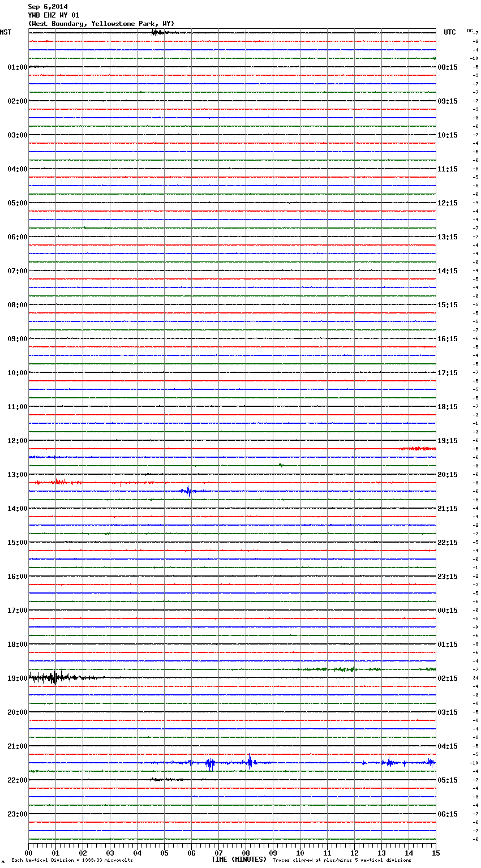Click the bottom axis minute tick '13'
This screenshot has height=868, width=481.
coord(381,853)
